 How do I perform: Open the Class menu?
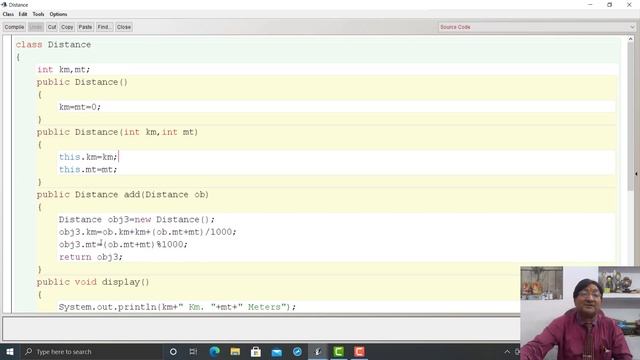tap(8, 14)
